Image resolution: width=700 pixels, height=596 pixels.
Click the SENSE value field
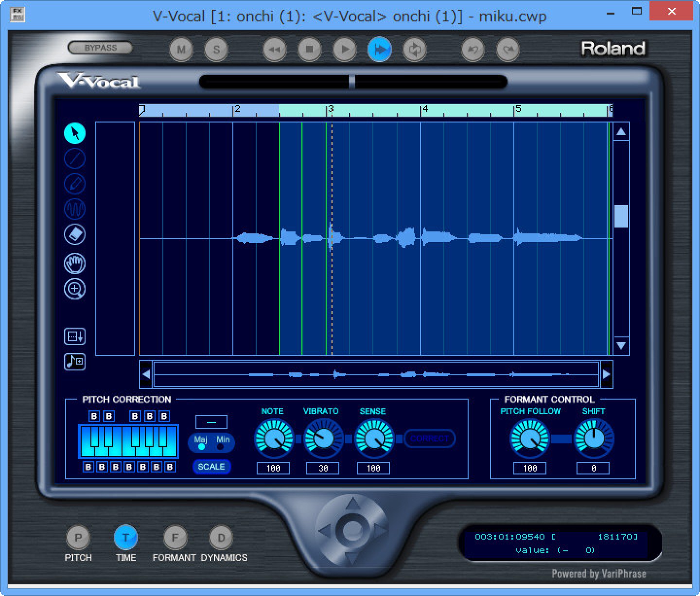(x=374, y=468)
